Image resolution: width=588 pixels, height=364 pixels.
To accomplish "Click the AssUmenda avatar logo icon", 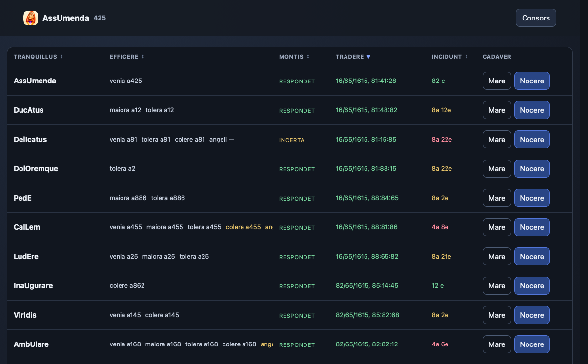I will (31, 18).
